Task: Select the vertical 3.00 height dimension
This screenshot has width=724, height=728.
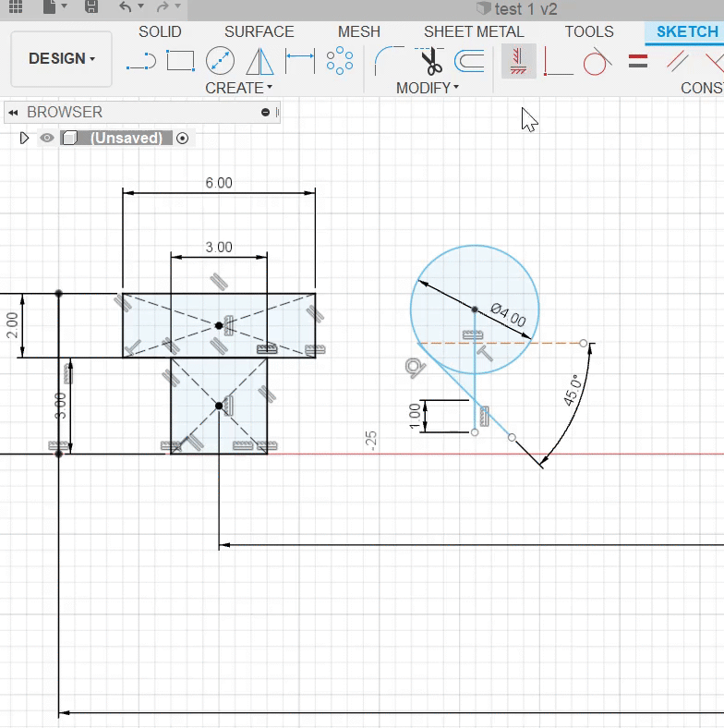Action: point(60,406)
